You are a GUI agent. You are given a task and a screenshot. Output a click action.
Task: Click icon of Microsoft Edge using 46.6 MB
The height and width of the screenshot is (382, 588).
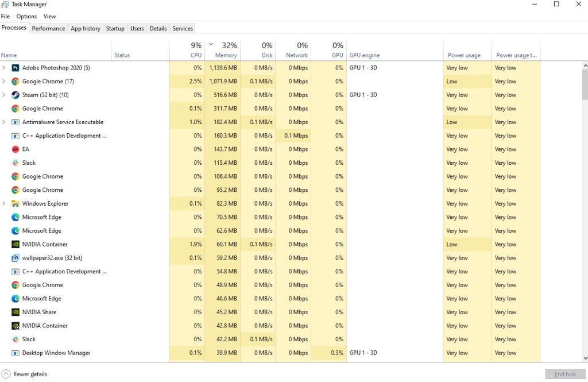16,299
